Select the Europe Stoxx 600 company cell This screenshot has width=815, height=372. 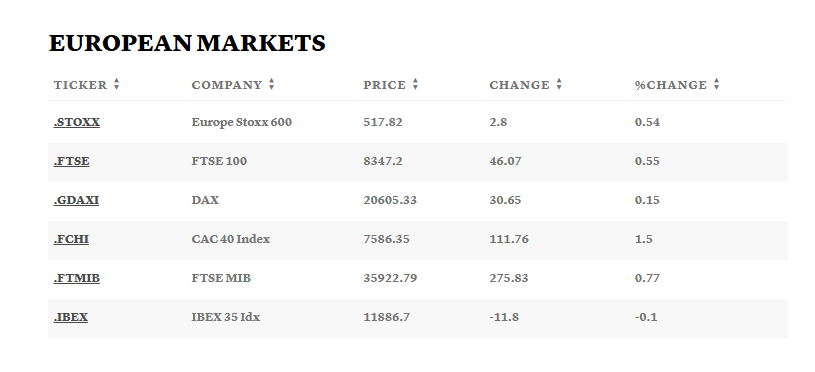pyautogui.click(x=242, y=122)
